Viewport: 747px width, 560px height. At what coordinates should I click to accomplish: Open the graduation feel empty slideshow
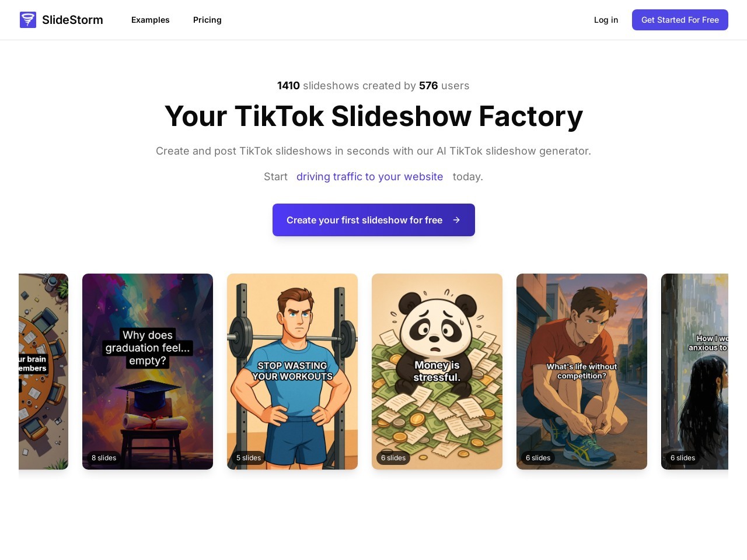(x=148, y=372)
